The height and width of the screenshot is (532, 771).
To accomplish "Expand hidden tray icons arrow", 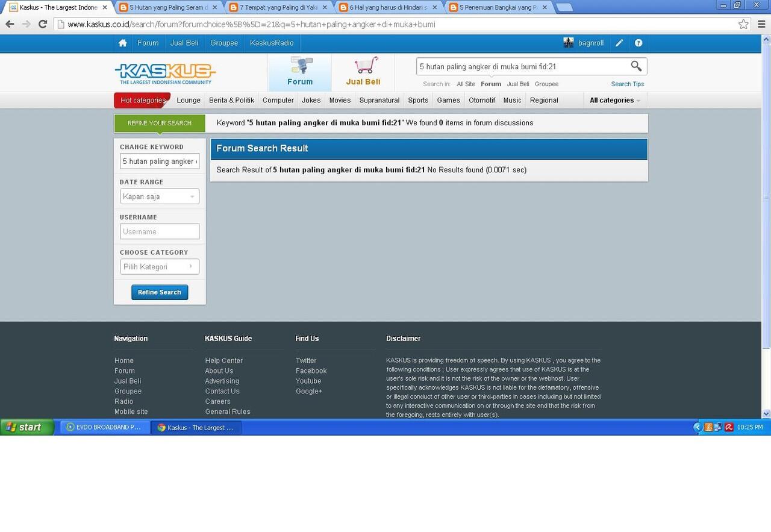I will [698, 427].
